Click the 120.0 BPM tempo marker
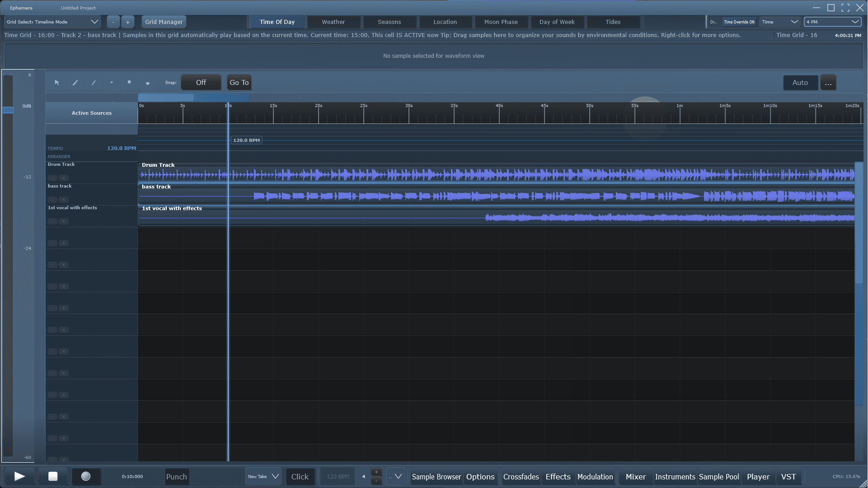Screen dimensions: 868x488 point(246,141)
